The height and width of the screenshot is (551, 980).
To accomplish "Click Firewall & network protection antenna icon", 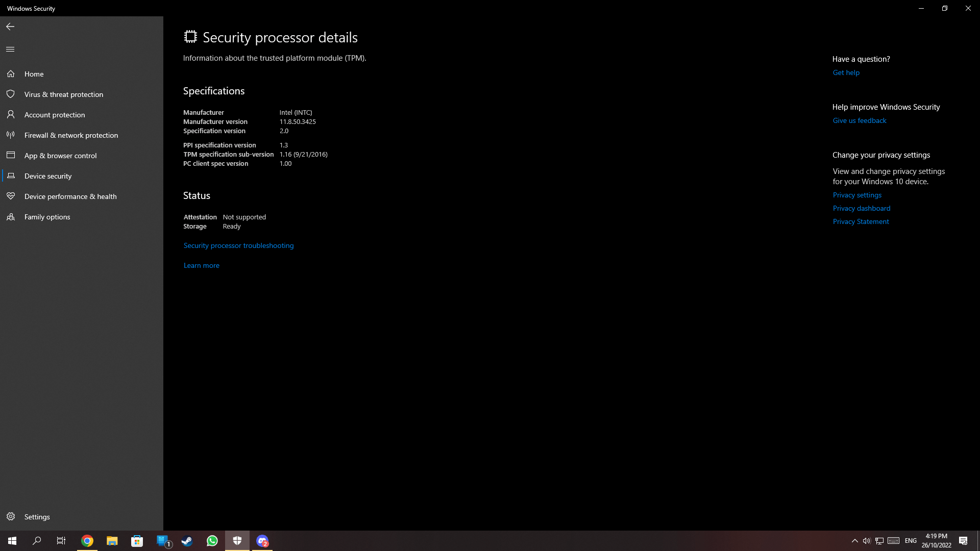I will 11,135.
